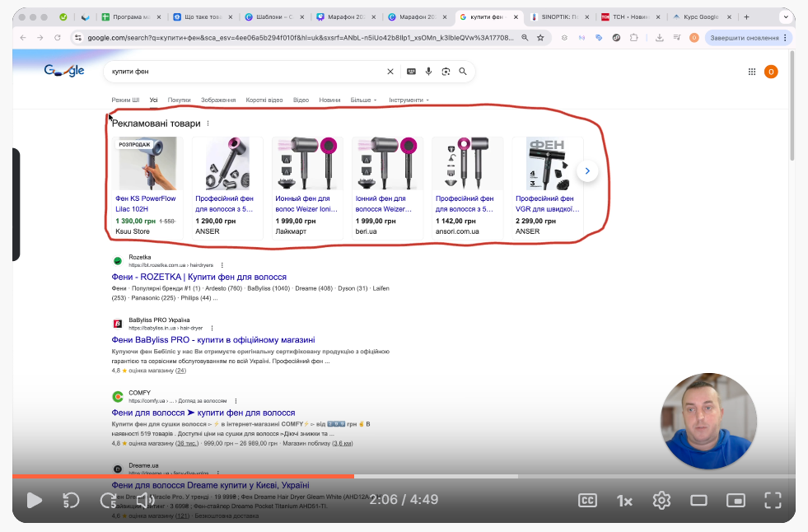Expand the 'Більше' dropdown
Viewport: 808px width, 532px height.
[x=363, y=100]
